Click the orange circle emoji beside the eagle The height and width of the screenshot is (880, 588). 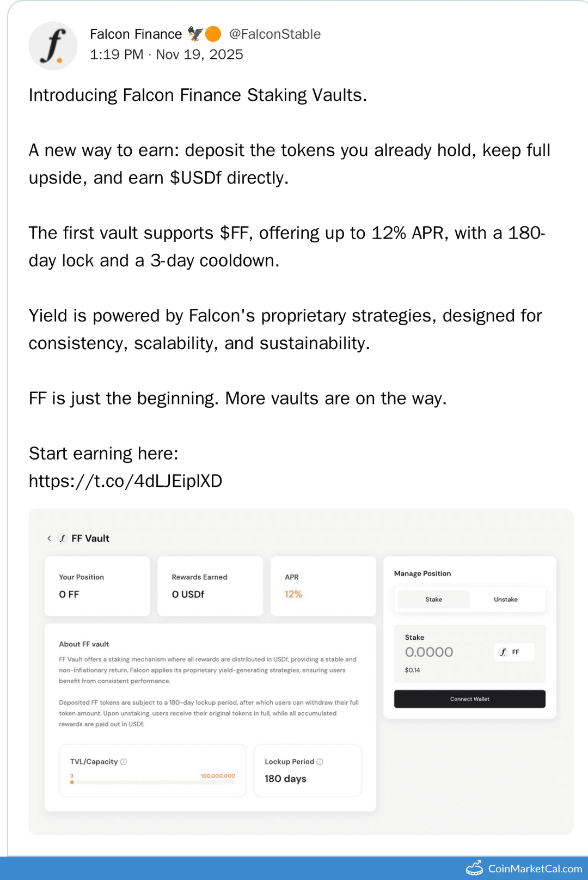(212, 33)
